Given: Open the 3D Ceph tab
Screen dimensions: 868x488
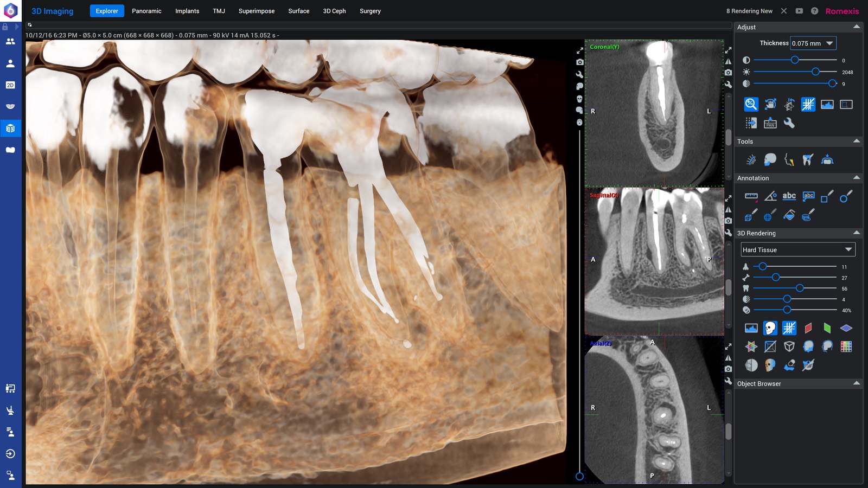Looking at the screenshot, I should 334,11.
